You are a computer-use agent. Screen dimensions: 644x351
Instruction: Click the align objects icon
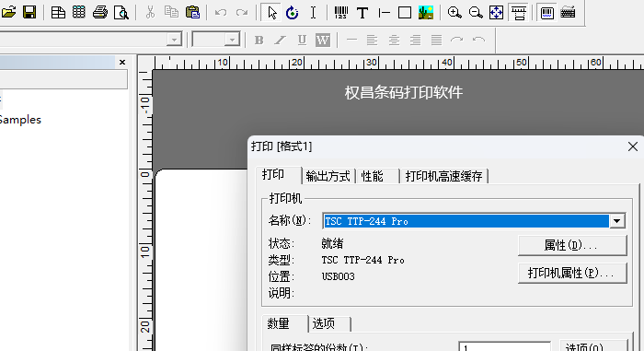(518, 13)
